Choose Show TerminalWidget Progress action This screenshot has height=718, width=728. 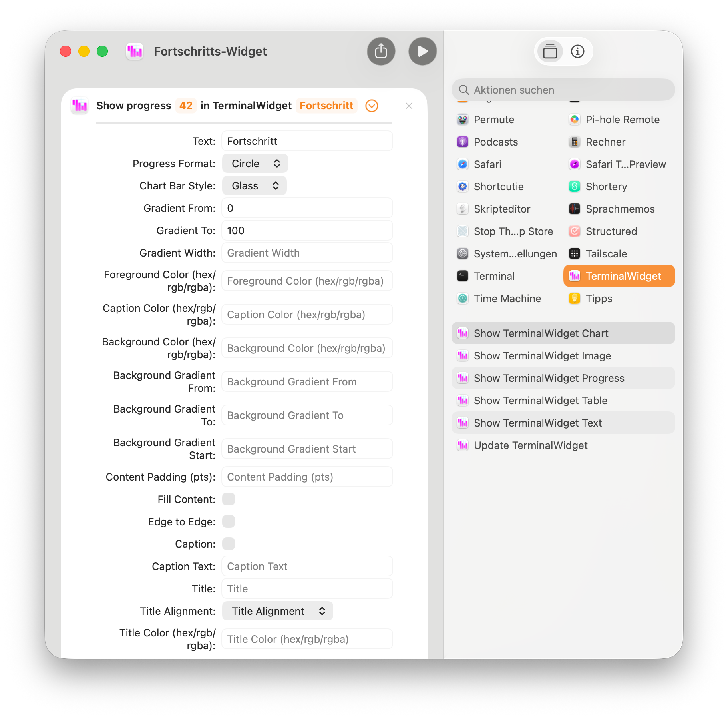click(x=563, y=378)
